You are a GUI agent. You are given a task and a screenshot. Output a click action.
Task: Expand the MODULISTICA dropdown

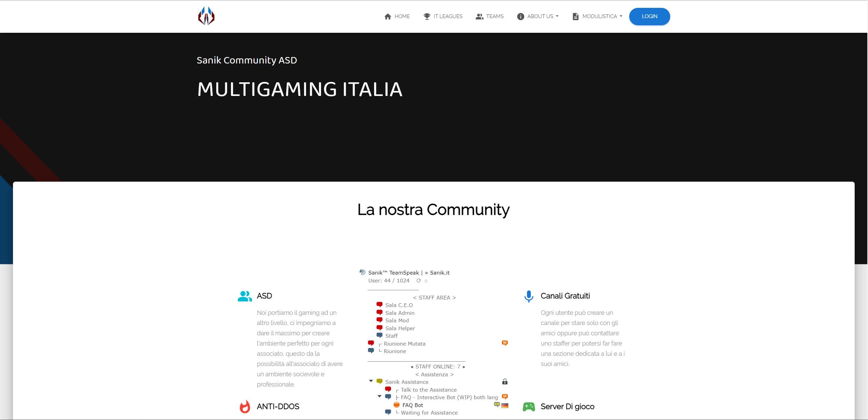[597, 16]
